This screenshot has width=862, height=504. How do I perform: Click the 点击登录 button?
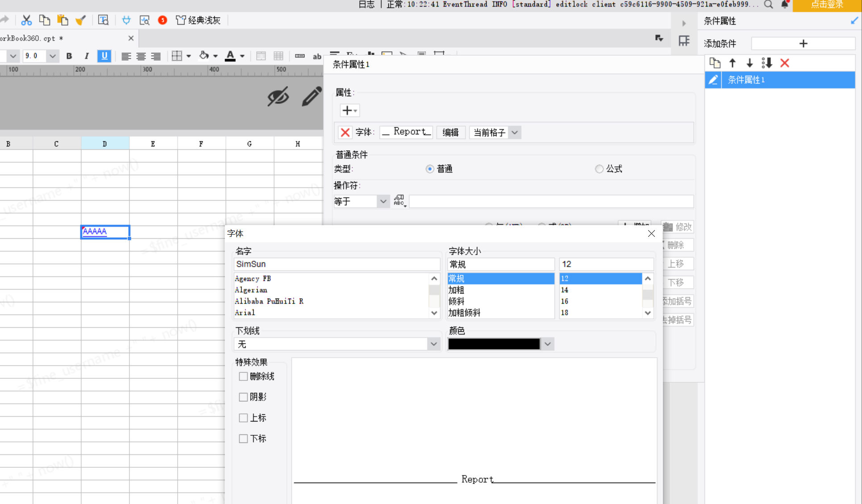(827, 5)
